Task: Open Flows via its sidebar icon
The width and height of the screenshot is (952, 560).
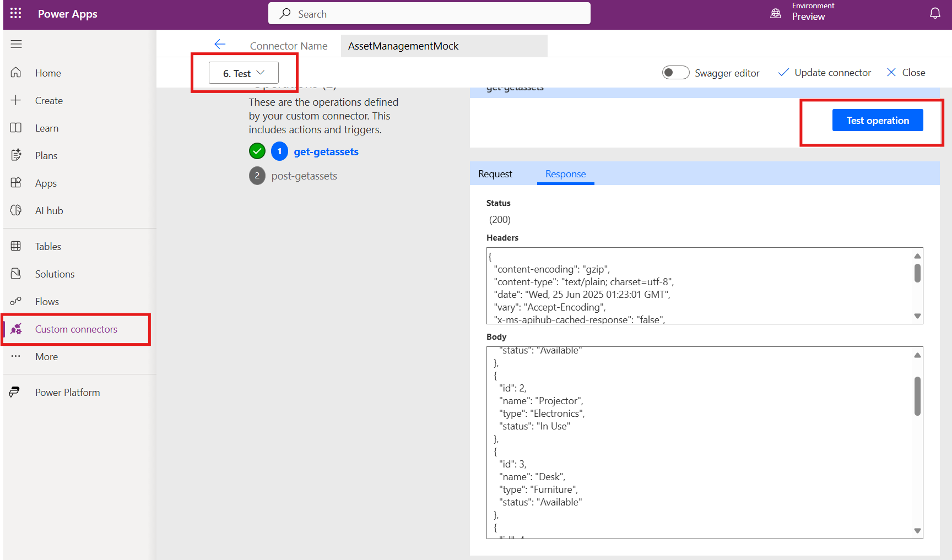Action: pos(15,301)
